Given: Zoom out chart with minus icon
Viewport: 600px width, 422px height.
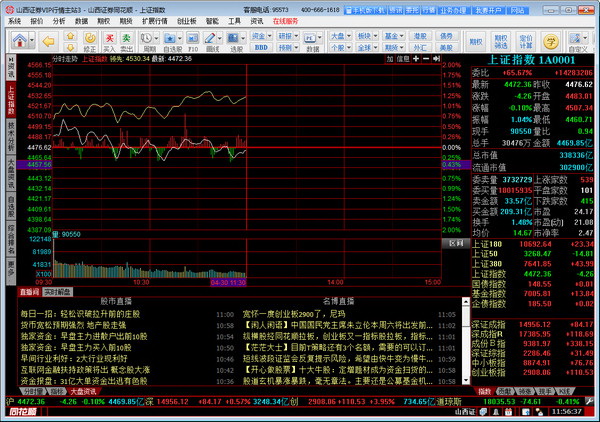Looking at the screenshot, I should (426, 59).
